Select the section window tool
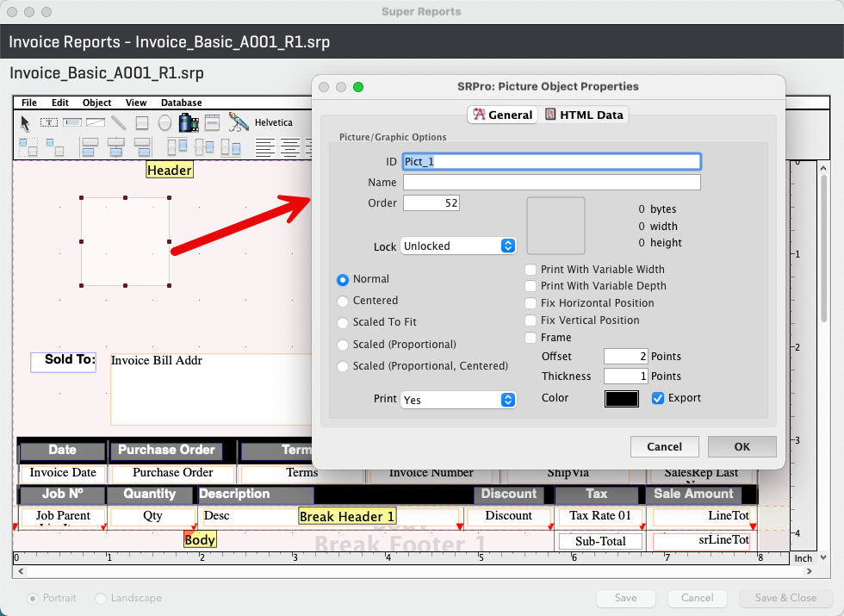 [213, 122]
